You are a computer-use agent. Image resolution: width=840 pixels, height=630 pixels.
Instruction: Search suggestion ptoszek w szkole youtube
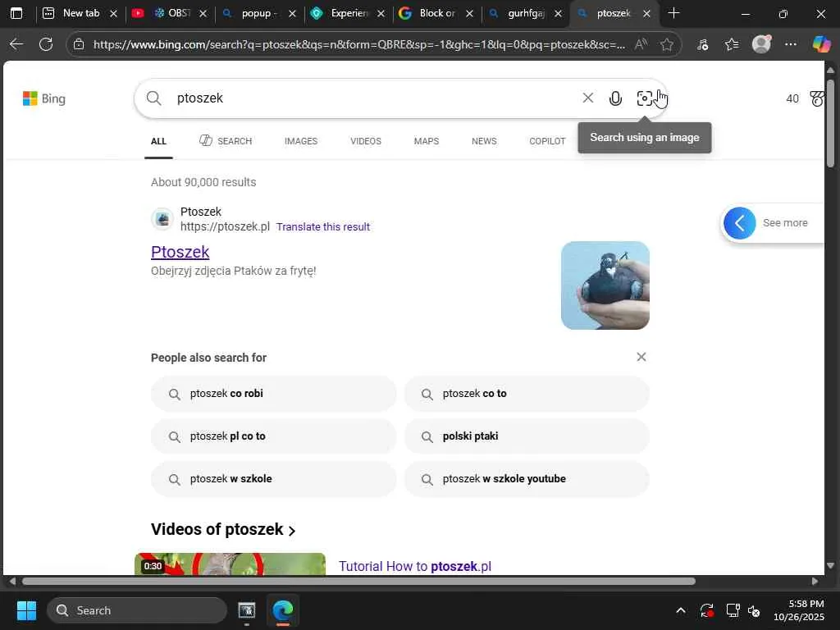pyautogui.click(x=527, y=479)
